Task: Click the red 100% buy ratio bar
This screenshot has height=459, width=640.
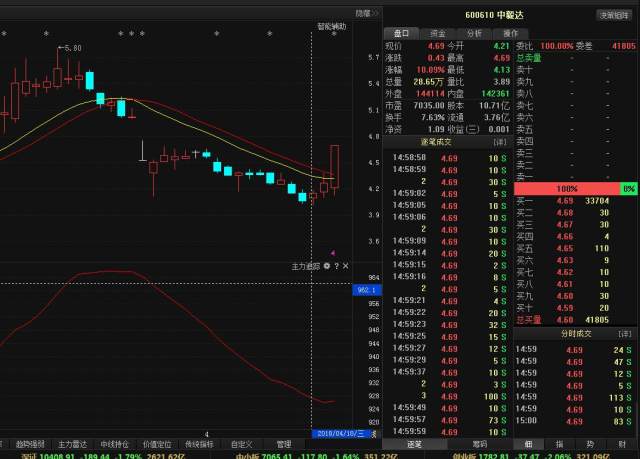Action: tap(567, 188)
